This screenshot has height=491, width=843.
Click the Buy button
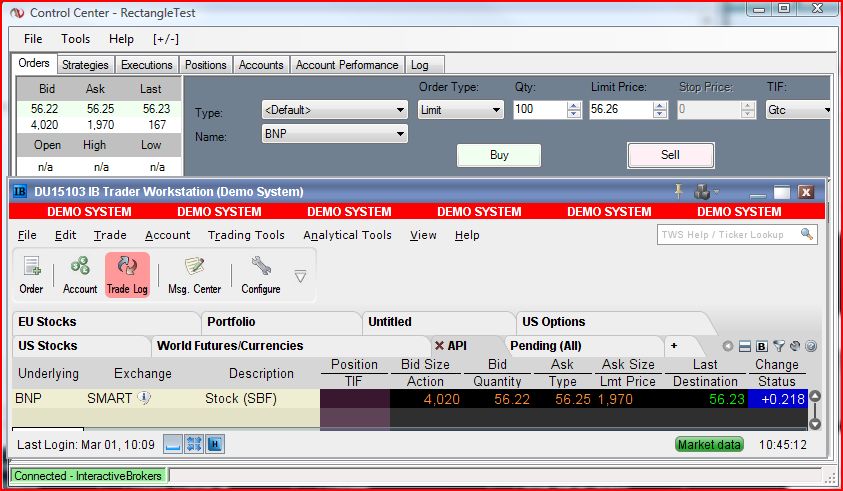pyautogui.click(x=499, y=155)
